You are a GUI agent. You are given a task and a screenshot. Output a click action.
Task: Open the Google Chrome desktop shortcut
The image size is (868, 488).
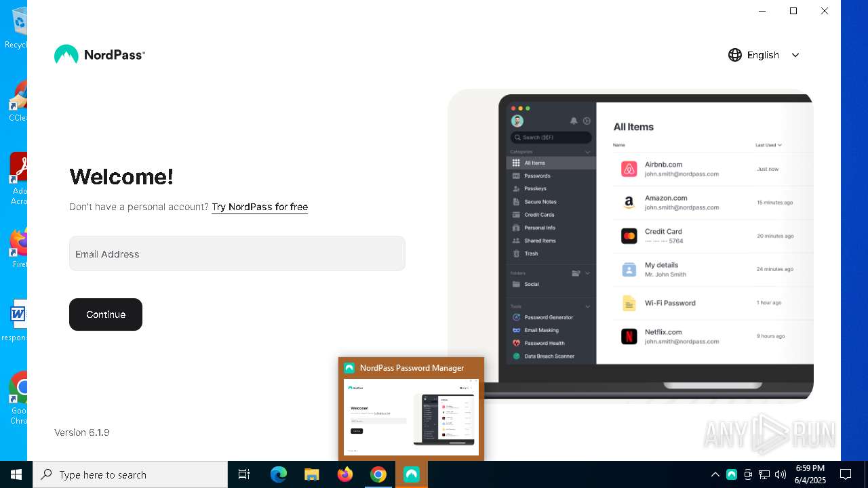click(x=19, y=399)
